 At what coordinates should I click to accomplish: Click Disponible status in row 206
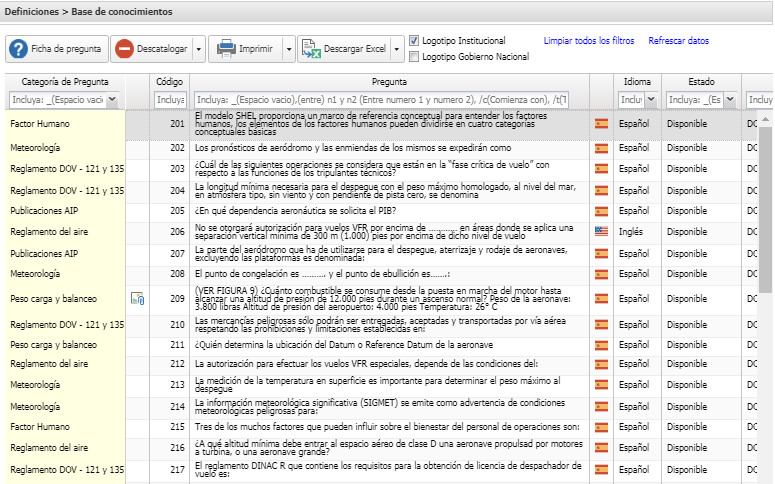tap(687, 231)
